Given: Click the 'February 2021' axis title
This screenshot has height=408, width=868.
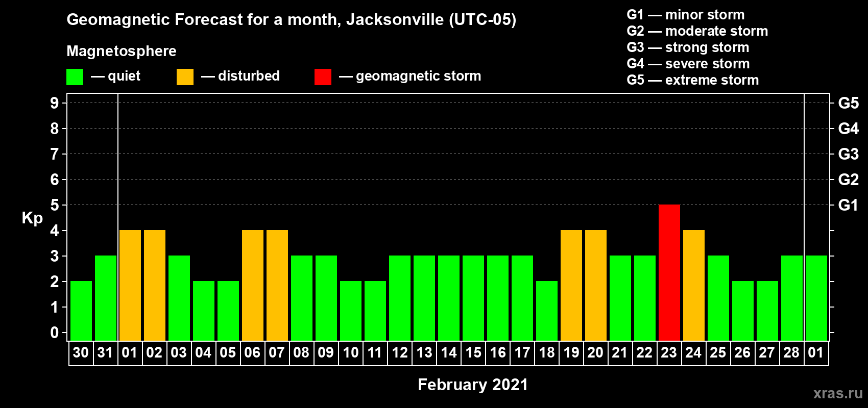Looking at the screenshot, I should click(x=473, y=385).
